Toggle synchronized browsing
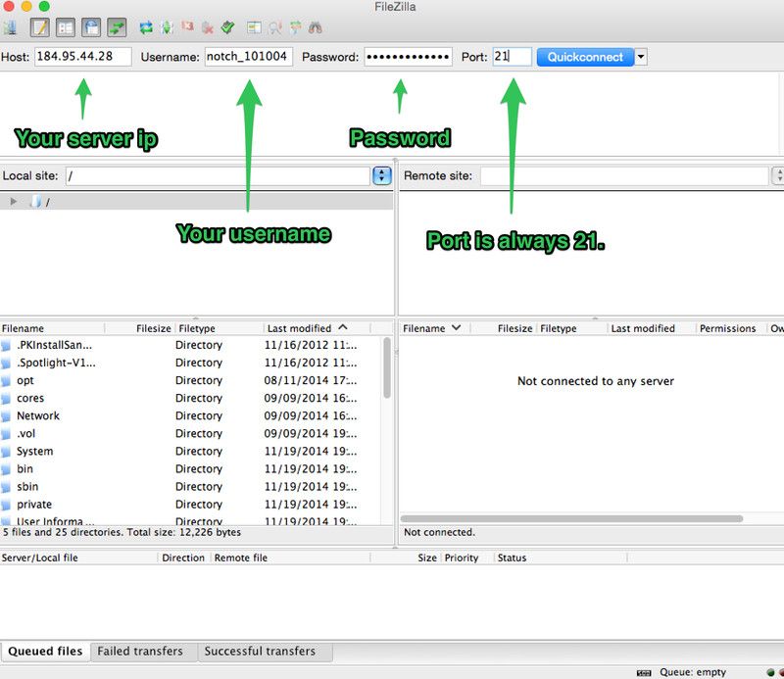The image size is (784, 679). click(x=295, y=27)
